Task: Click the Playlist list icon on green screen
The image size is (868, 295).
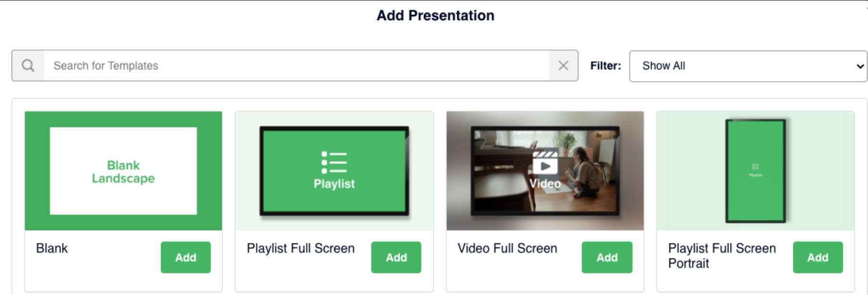Action: click(334, 162)
